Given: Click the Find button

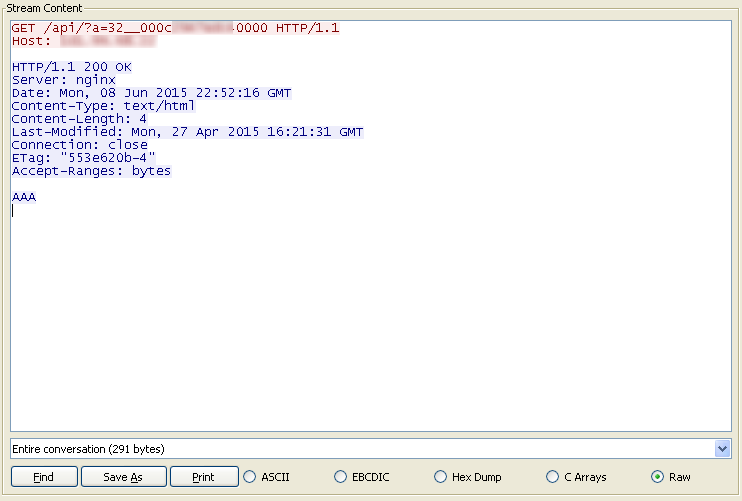Looking at the screenshot, I should click(44, 476).
